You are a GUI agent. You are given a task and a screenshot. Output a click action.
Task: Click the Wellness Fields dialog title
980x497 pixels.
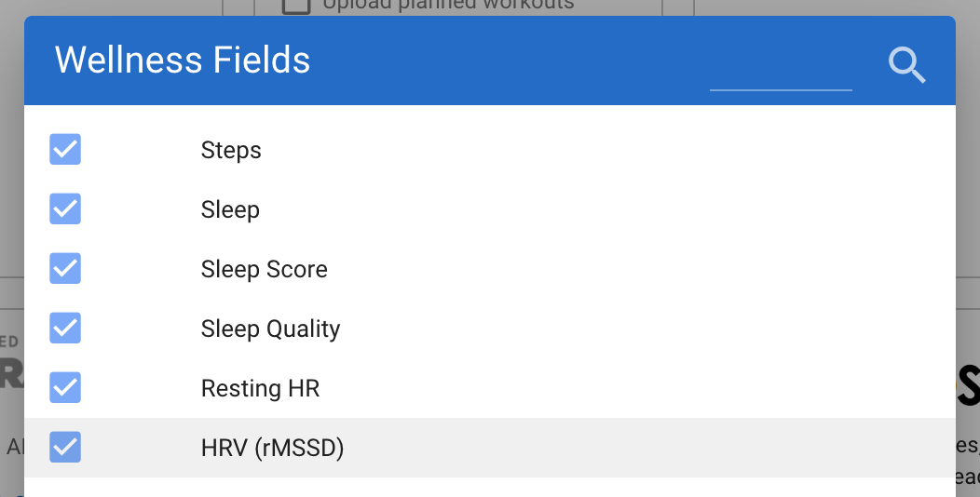(x=183, y=60)
